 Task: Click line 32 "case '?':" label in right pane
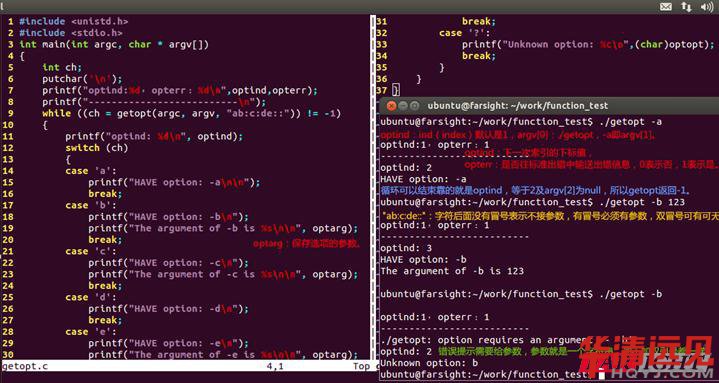coord(465,33)
